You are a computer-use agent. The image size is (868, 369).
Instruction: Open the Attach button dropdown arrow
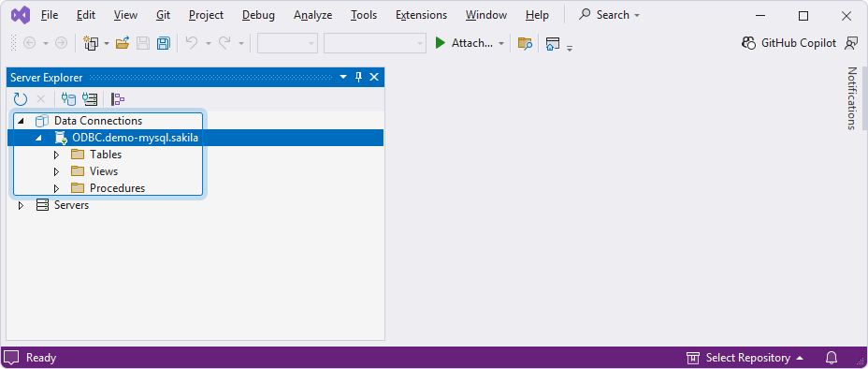point(501,43)
